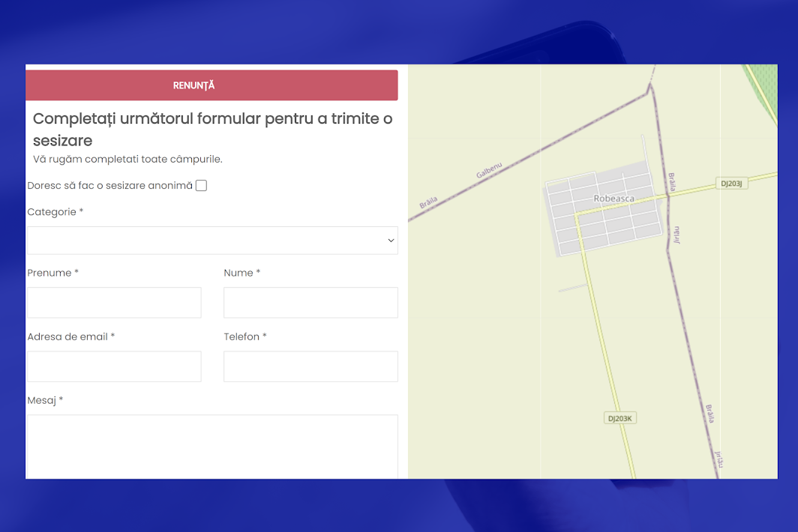Click the Telefon input field
Image resolution: width=798 pixels, height=532 pixels.
310,366
